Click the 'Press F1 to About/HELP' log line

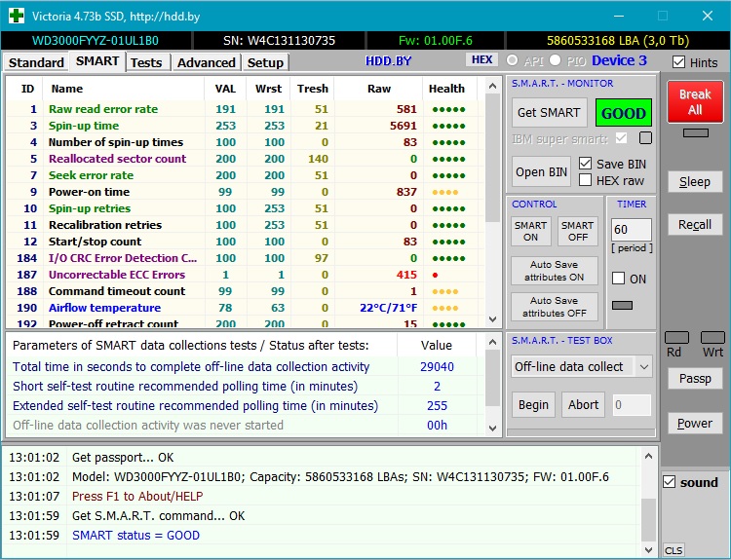coord(137,496)
